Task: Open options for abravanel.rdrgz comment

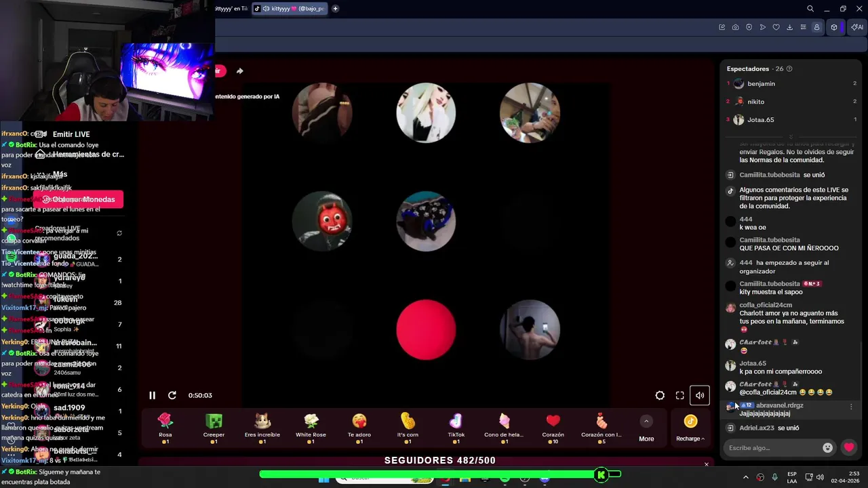Action: click(x=851, y=407)
